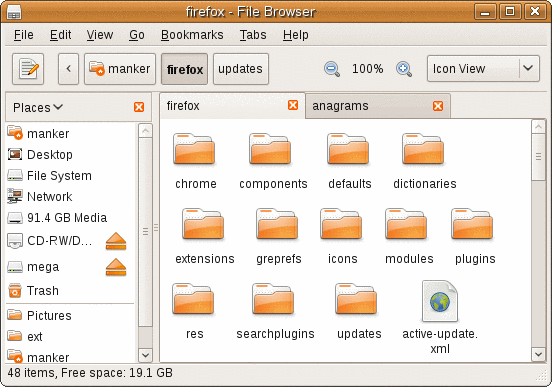The height and width of the screenshot is (387, 552).
Task: Click the file pane scrollbar thumb
Action: (538, 157)
